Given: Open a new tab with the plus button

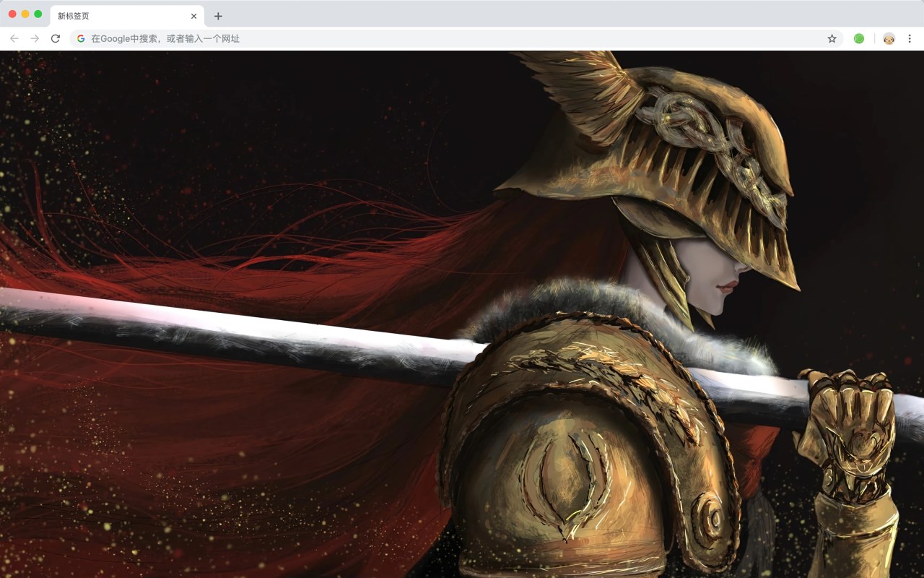Looking at the screenshot, I should [x=218, y=16].
